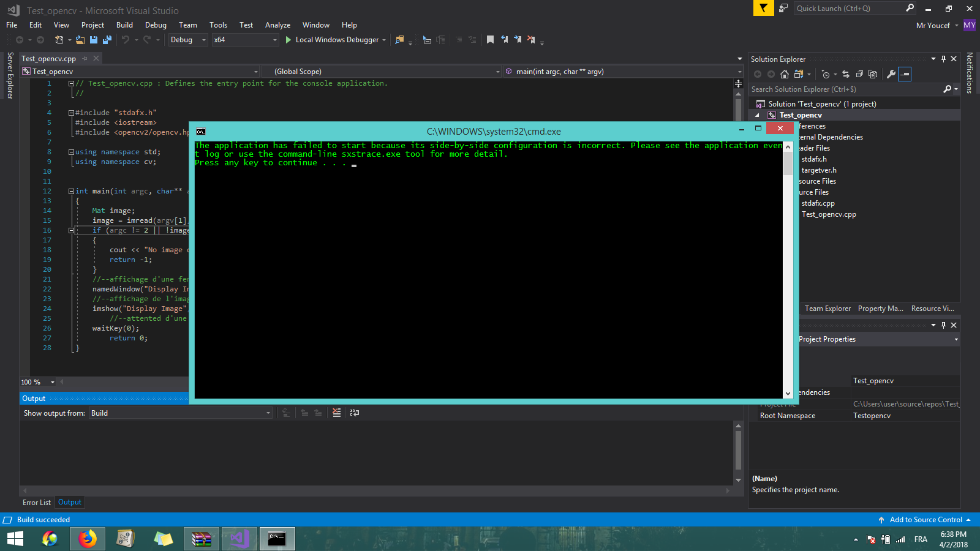Open Firefox from the Windows taskbar
The width and height of the screenshot is (980, 551).
88,539
